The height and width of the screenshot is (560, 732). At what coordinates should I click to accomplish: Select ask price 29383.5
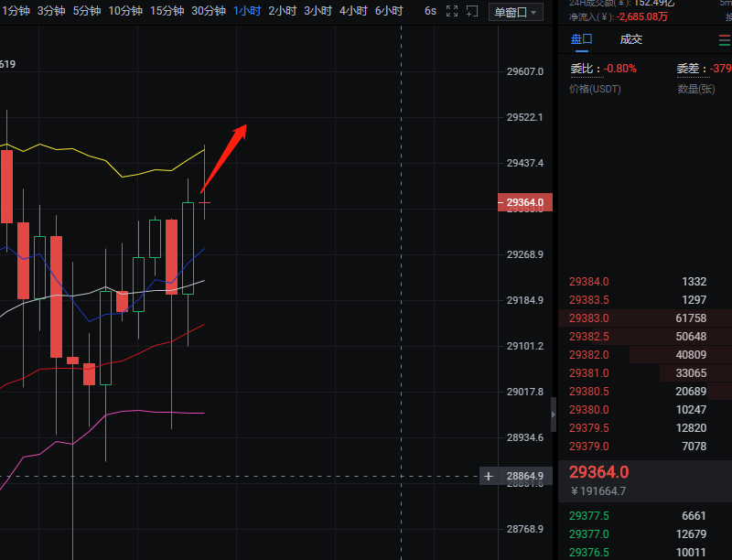tap(588, 299)
